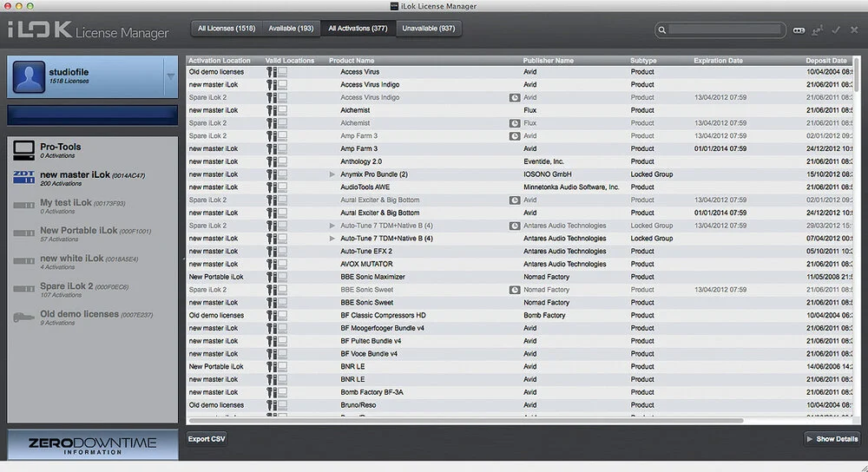Switch to the Unavailable (937) tab
This screenshot has width=868, height=472.
[429, 29]
